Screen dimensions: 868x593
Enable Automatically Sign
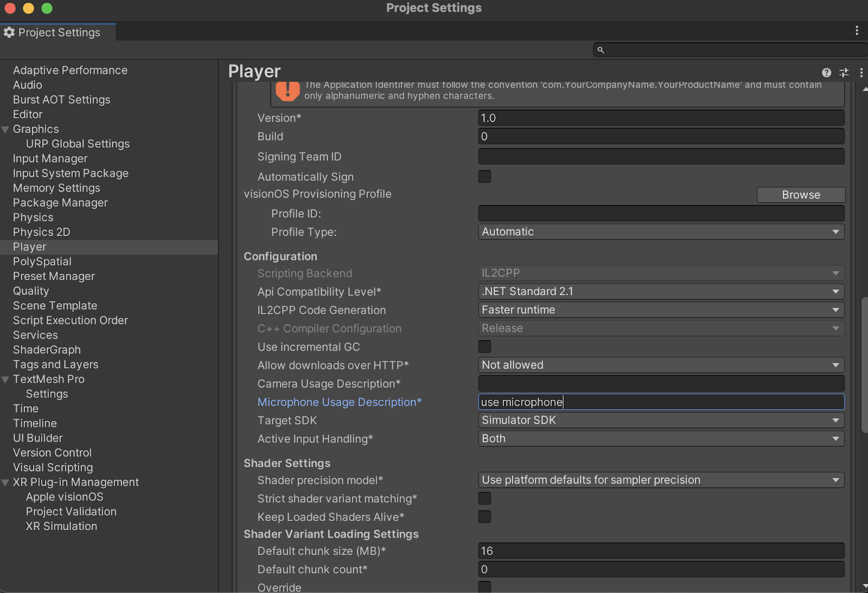(x=484, y=176)
